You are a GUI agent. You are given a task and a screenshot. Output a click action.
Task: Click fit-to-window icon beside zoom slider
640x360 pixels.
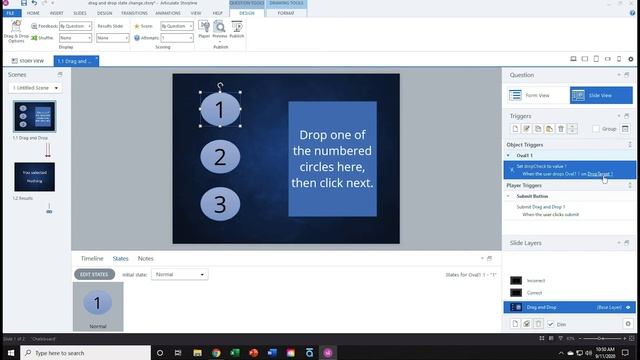pyautogui.click(x=632, y=338)
